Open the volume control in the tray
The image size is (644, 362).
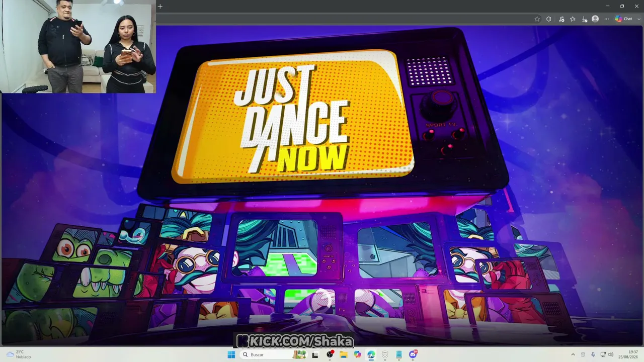pyautogui.click(x=611, y=354)
